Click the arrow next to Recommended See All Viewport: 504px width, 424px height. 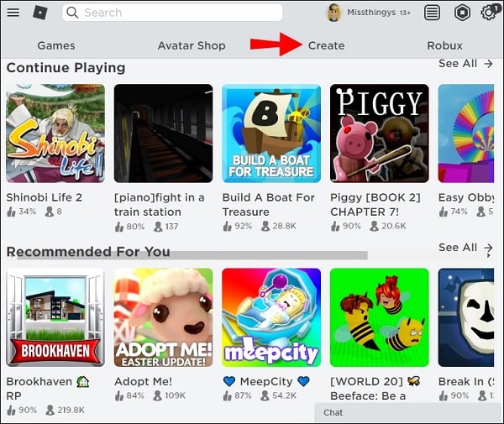(x=489, y=248)
